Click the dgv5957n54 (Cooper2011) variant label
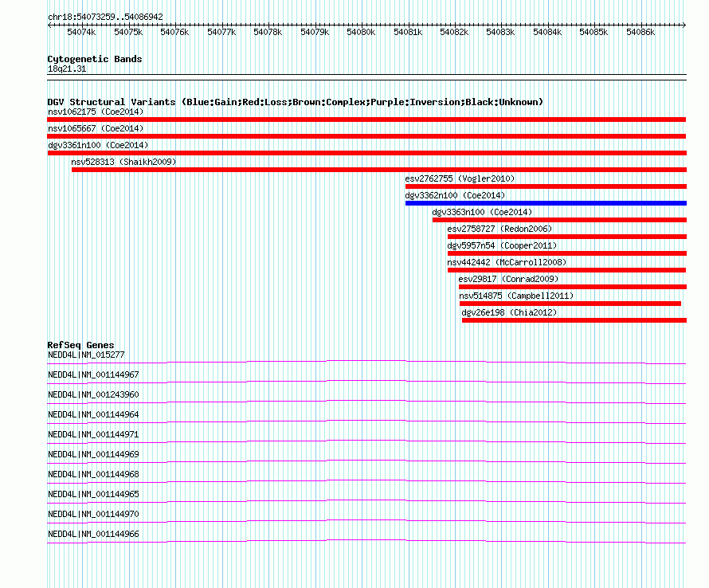This screenshot has width=709, height=588. (502, 245)
